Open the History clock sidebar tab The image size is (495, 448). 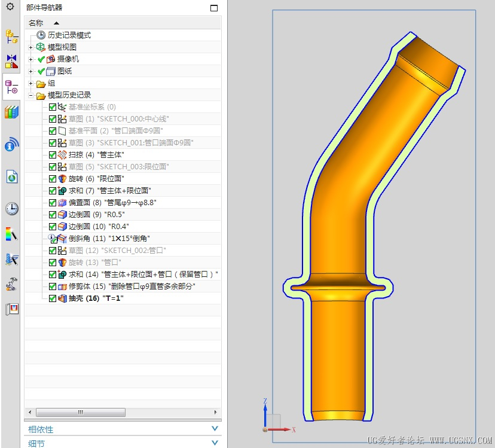[12, 209]
